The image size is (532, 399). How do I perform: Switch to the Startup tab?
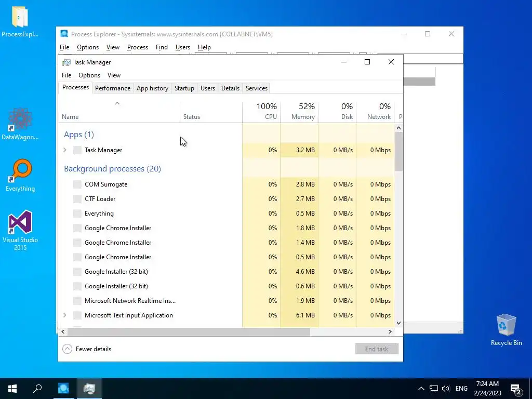[184, 88]
